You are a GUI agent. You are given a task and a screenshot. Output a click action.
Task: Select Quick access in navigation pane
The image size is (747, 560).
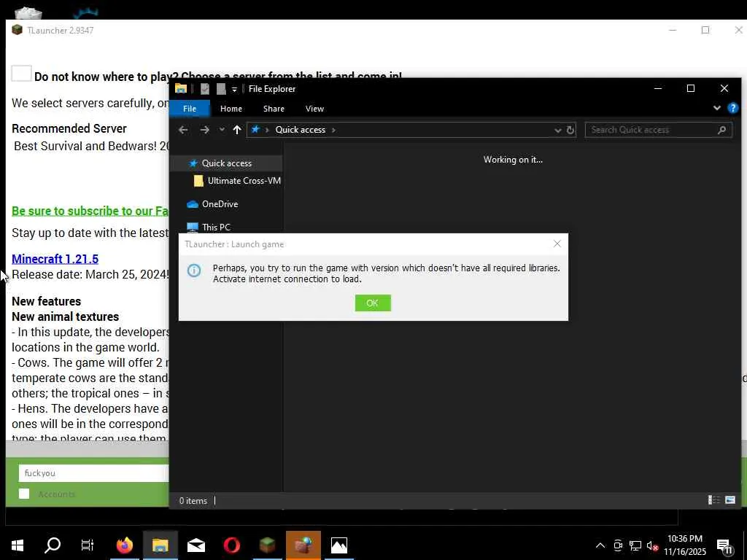coord(226,163)
